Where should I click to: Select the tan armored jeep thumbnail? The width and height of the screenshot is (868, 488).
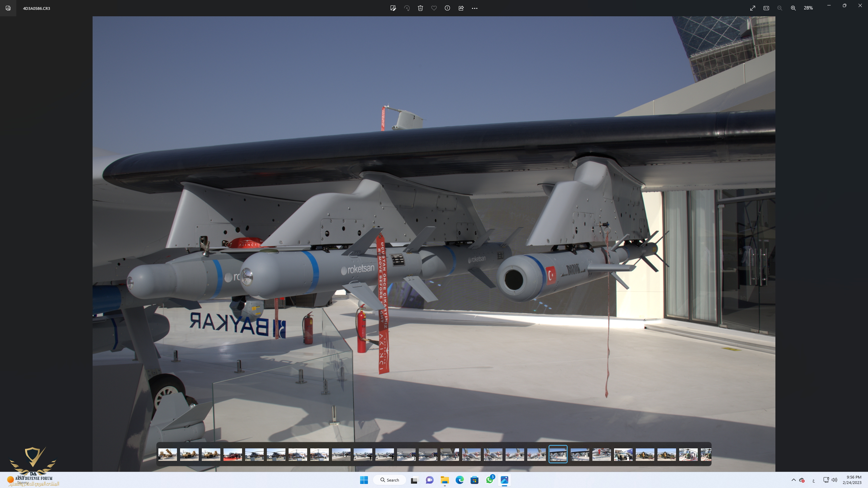[x=623, y=454]
